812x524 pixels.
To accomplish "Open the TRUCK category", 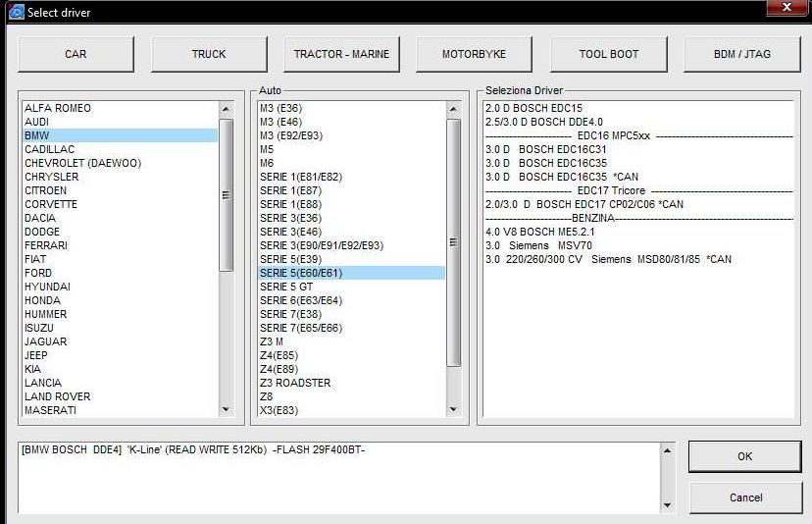I will click(x=209, y=54).
